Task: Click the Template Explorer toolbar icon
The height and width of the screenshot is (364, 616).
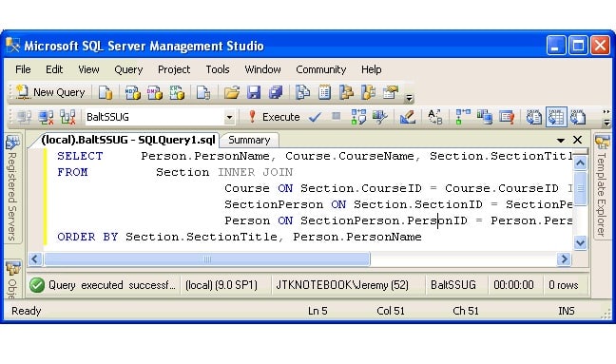Action: [x=369, y=93]
